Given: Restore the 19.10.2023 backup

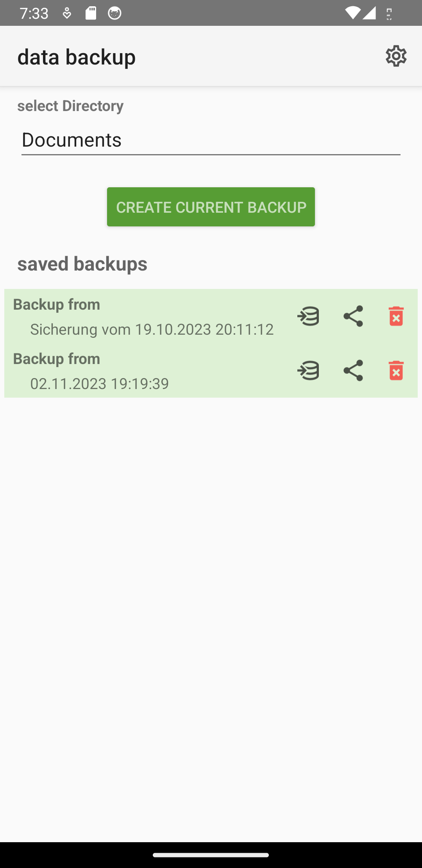Looking at the screenshot, I should (x=308, y=316).
